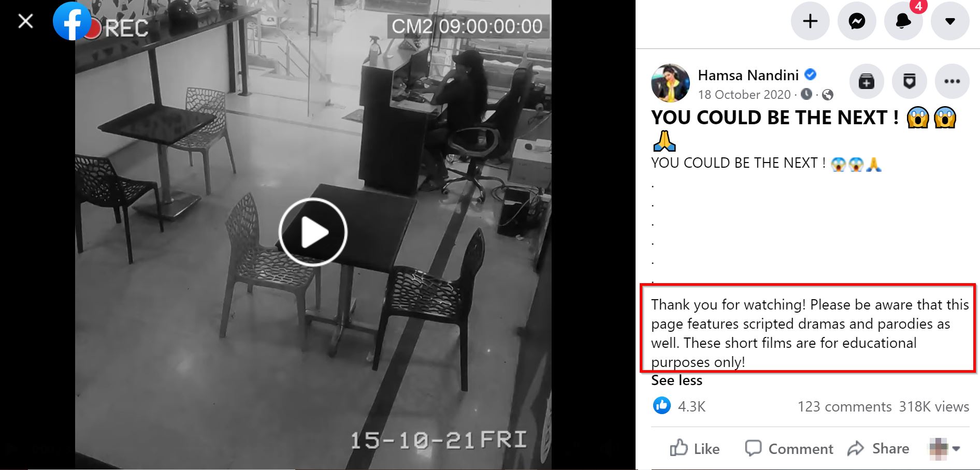Image resolution: width=980 pixels, height=470 pixels.
Task: Visit Hamsa Nandini page name link
Action: (x=748, y=76)
